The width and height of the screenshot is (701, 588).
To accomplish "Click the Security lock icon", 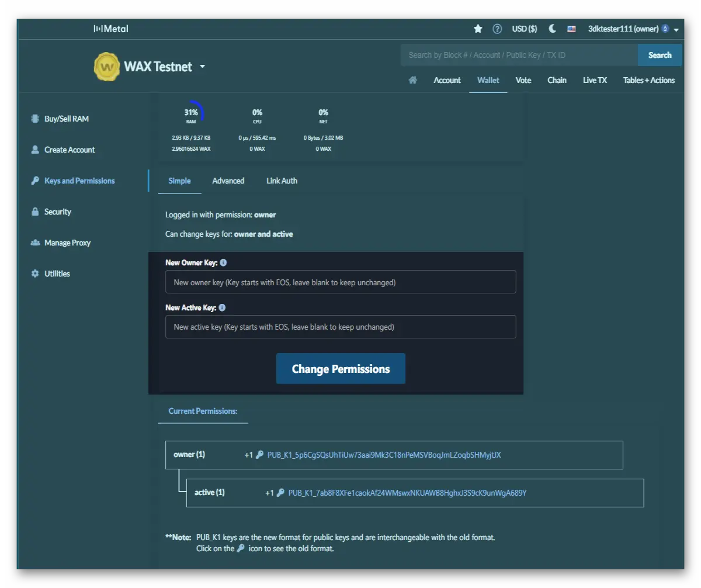I will [35, 212].
